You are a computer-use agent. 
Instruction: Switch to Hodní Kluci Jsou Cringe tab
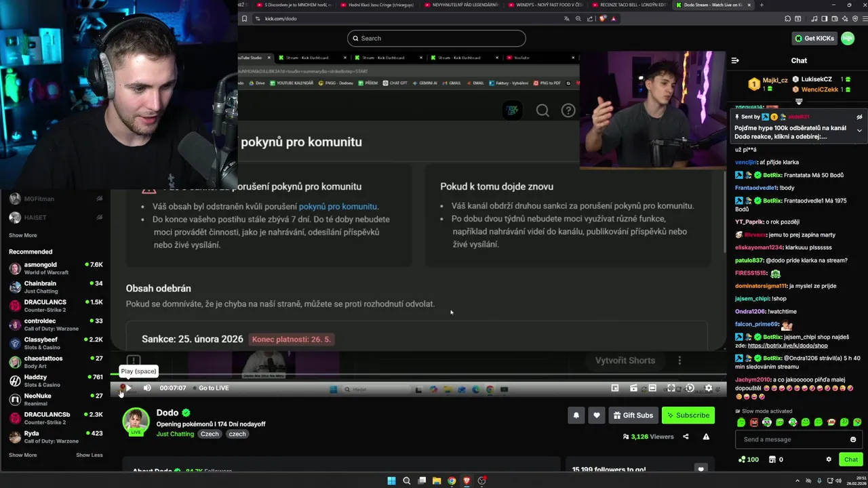(378, 5)
